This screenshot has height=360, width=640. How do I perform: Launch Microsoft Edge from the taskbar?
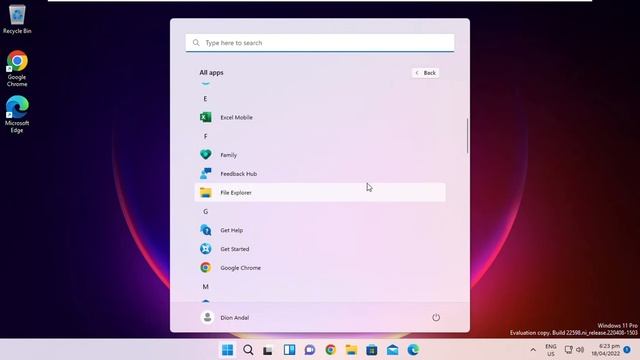click(x=413, y=350)
